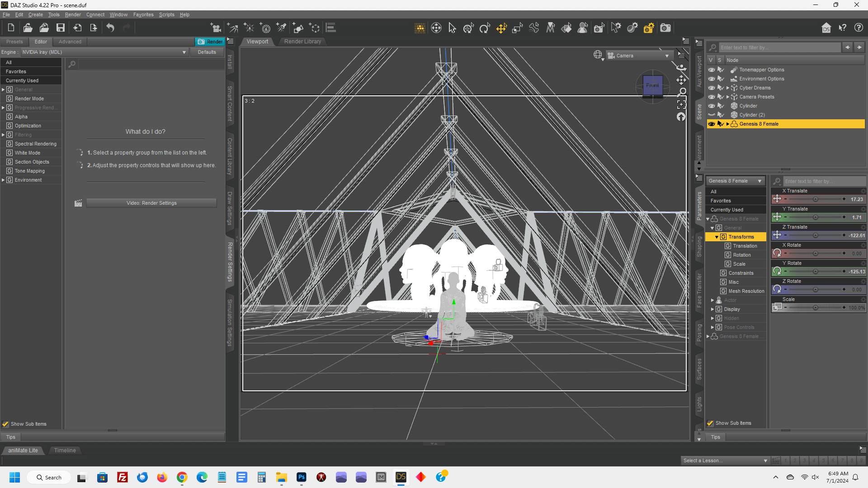This screenshot has width=868, height=488.
Task: Click the reset view up-arrow control
Action: (681, 117)
